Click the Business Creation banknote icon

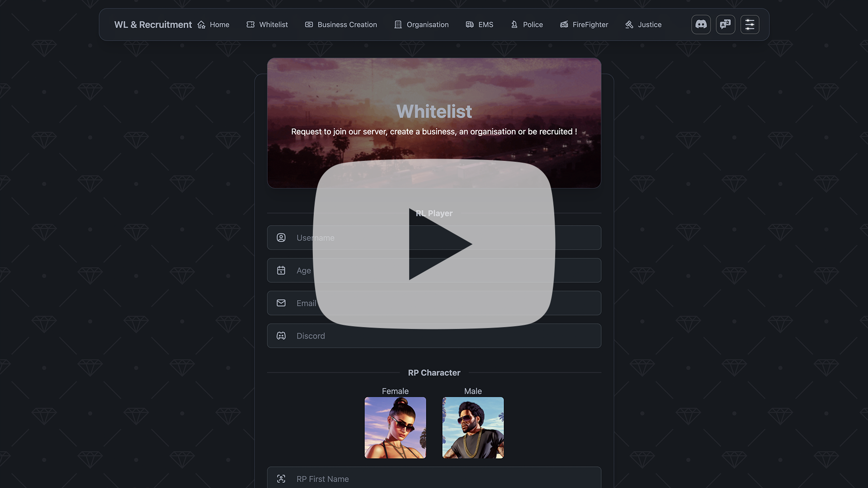(x=309, y=24)
